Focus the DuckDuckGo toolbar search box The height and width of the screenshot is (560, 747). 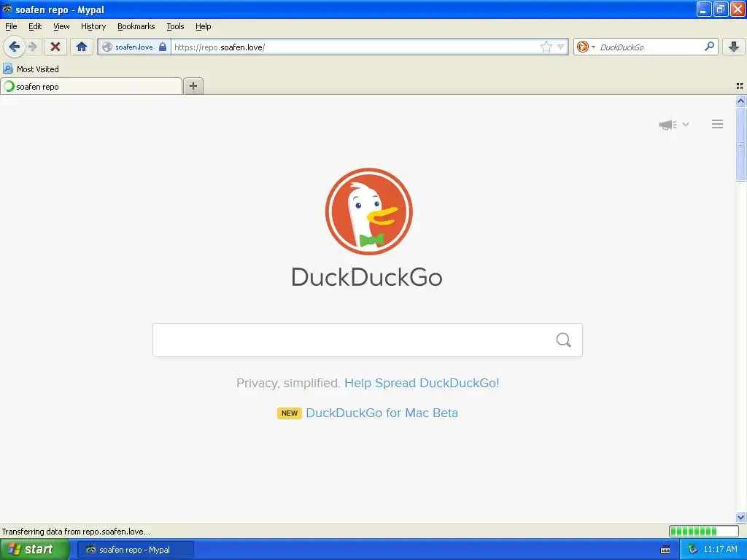click(650, 47)
